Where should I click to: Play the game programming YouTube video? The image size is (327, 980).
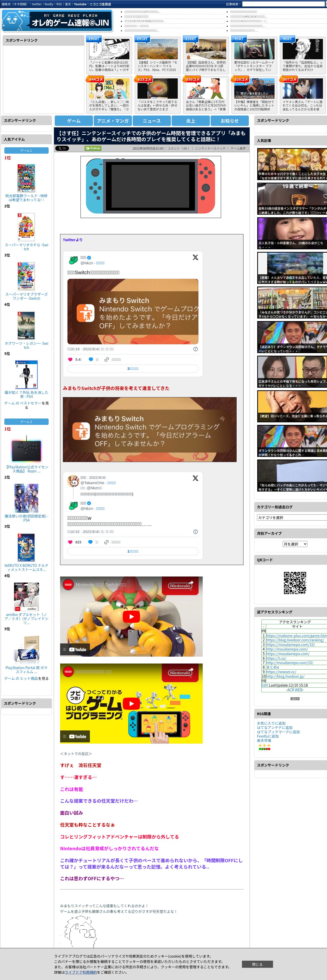tap(131, 703)
